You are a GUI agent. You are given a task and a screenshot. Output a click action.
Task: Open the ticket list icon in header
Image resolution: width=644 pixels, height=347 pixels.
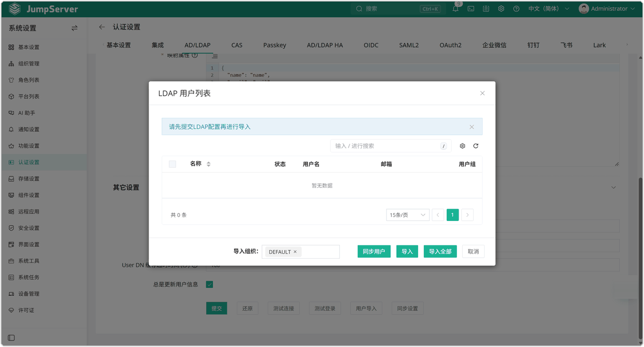click(x=486, y=9)
